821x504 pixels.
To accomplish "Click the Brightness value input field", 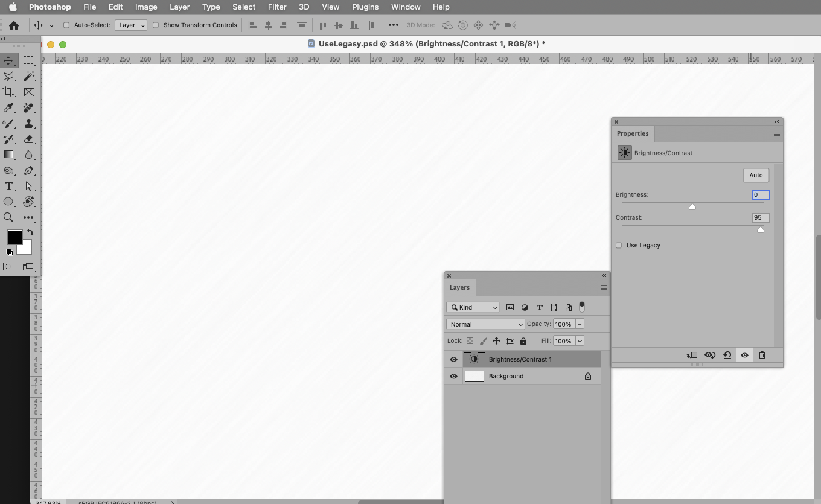I will [760, 194].
